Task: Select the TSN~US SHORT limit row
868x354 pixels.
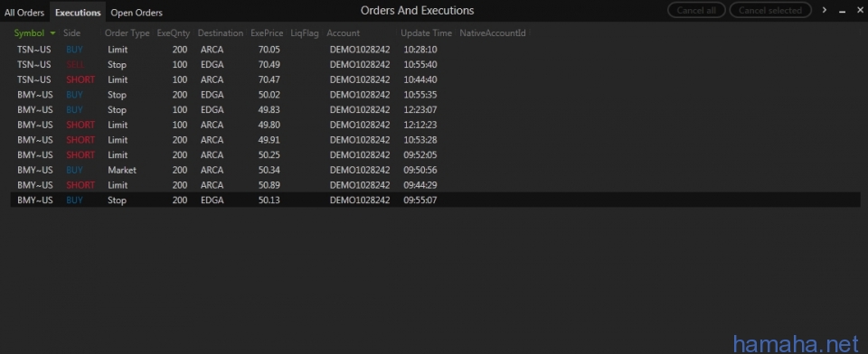Action: tap(435, 79)
